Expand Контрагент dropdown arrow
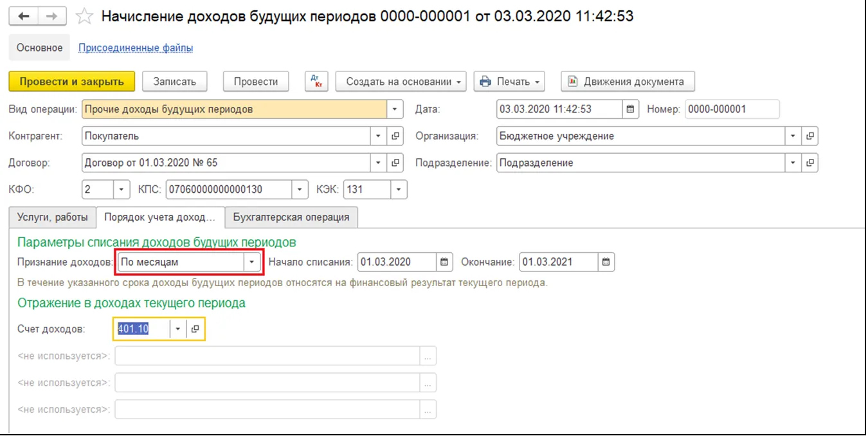Image resolution: width=868 pixels, height=436 pixels. coord(379,136)
